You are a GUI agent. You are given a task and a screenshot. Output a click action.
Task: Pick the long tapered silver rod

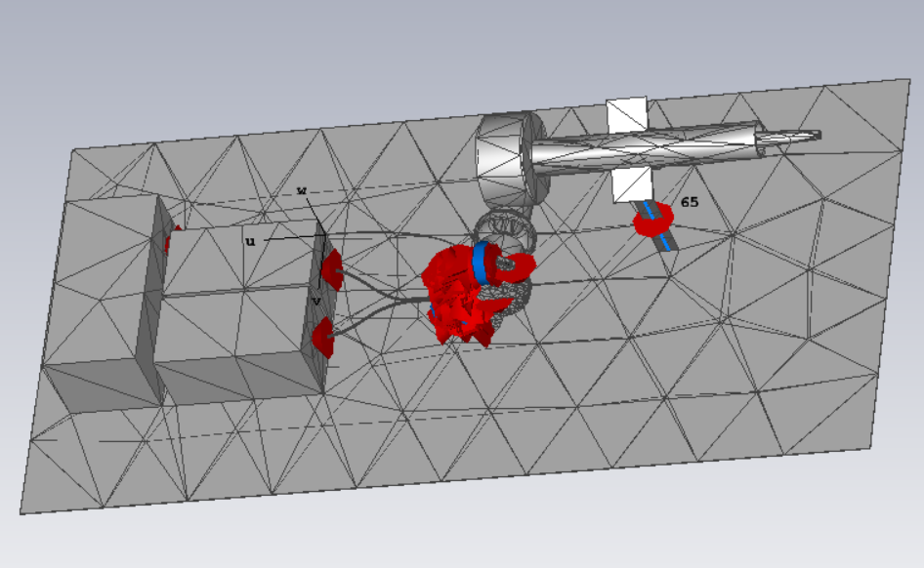point(646,149)
